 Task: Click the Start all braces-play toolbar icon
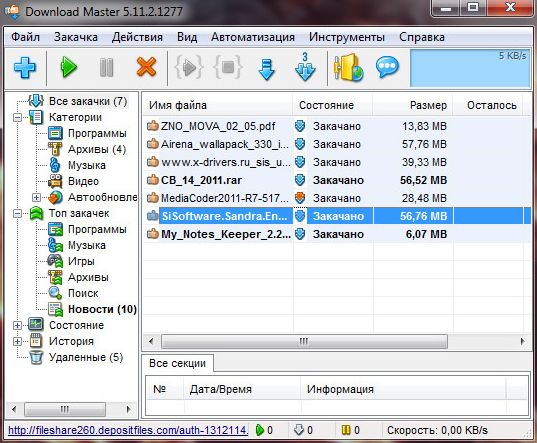click(x=189, y=67)
